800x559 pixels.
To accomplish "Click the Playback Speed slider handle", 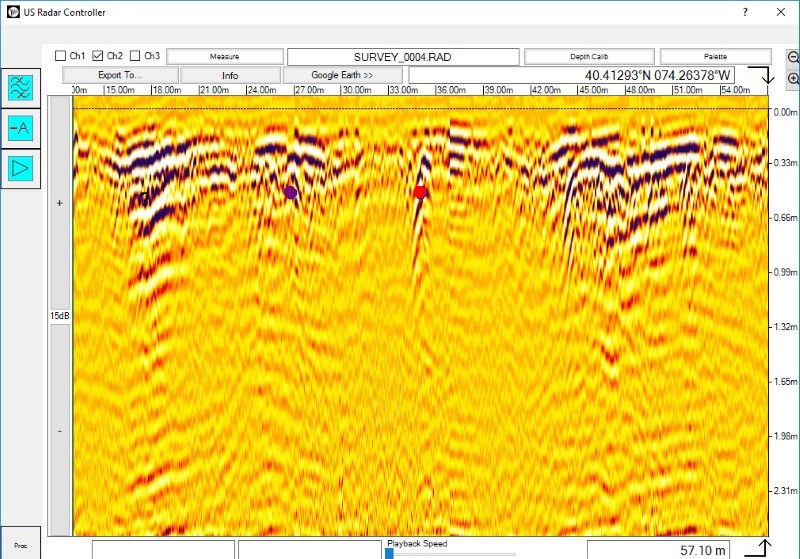I will point(389,553).
